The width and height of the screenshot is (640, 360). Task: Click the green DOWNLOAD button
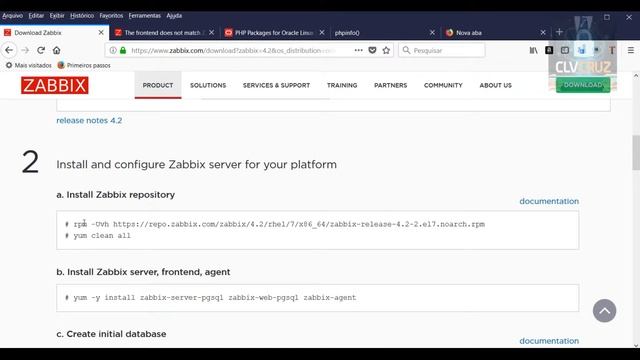(583, 85)
